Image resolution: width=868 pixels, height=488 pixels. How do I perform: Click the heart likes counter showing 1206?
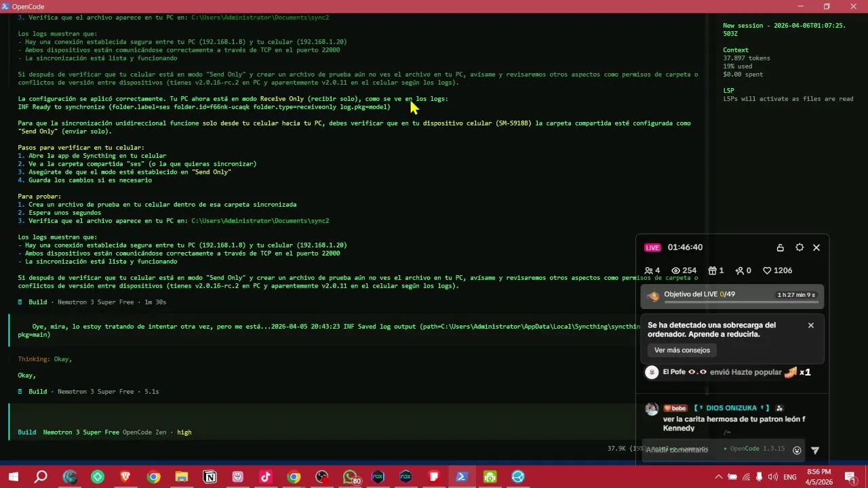tap(777, 270)
